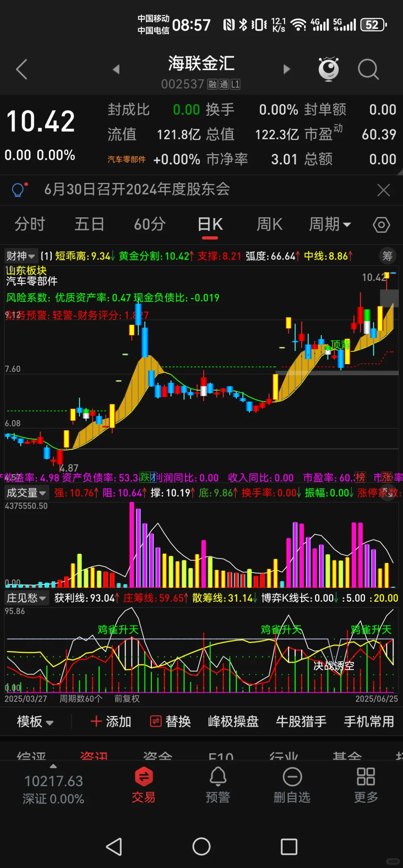403x868 pixels.
Task: Tap the back arrow at top left
Action: (22, 69)
